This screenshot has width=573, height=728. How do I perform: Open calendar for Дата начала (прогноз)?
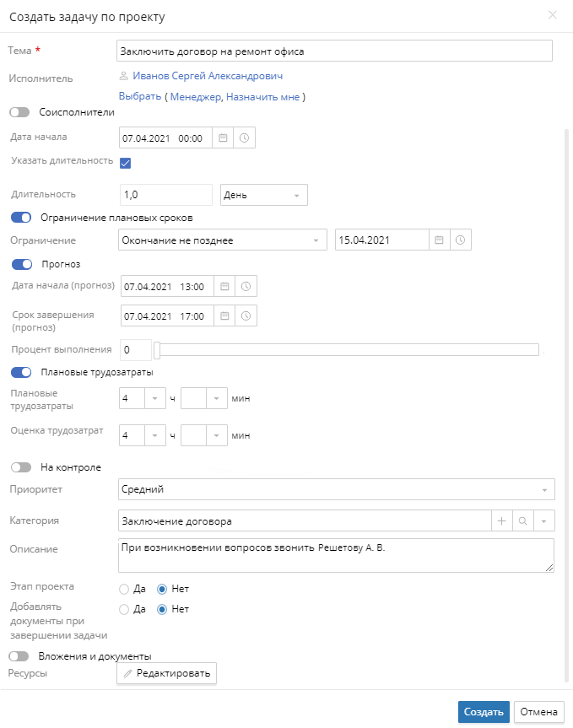(x=224, y=287)
